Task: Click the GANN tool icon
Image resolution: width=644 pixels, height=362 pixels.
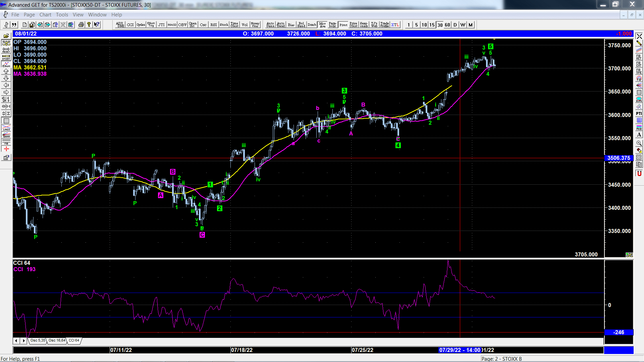Action: 6,135
